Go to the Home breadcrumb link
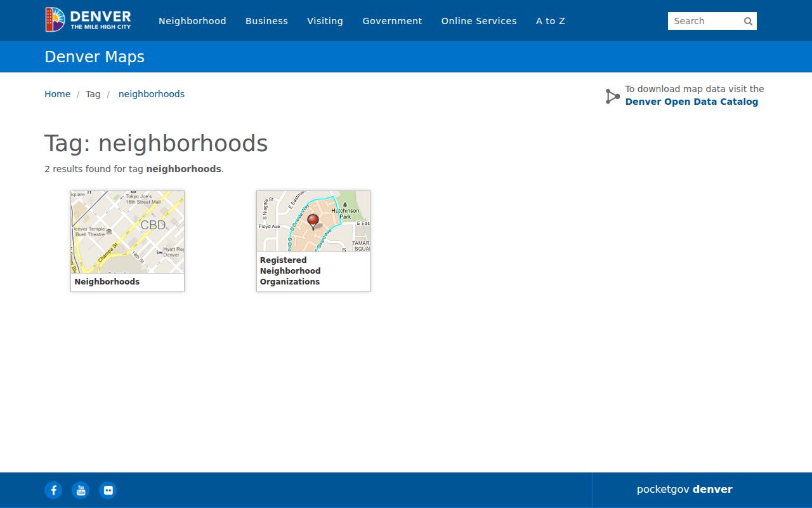 point(57,94)
